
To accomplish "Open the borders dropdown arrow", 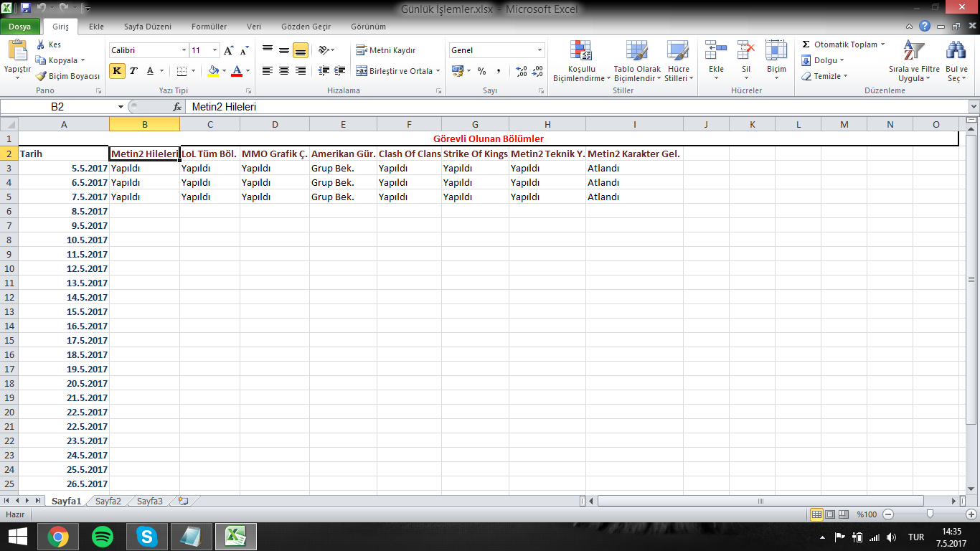I will (x=194, y=70).
